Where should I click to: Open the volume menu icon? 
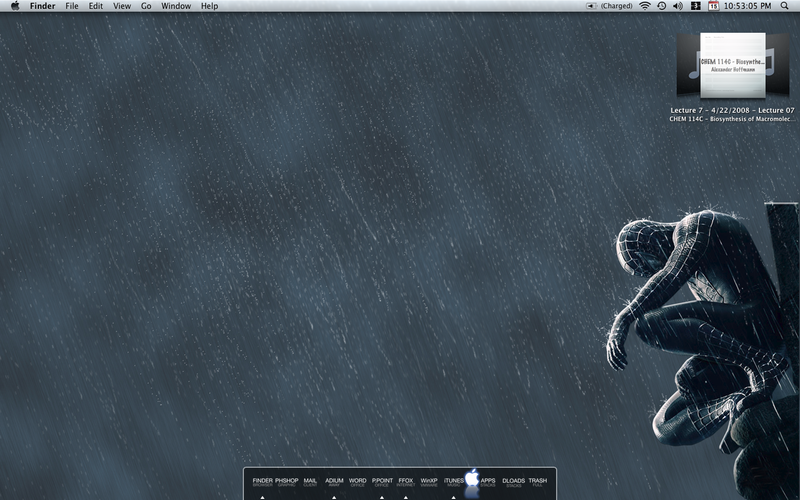(x=678, y=6)
